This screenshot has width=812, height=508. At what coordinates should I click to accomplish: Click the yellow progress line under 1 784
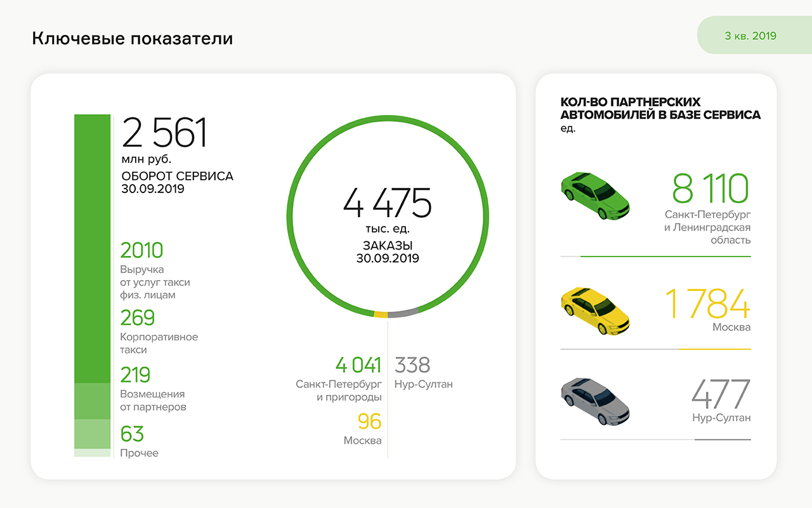point(715,349)
